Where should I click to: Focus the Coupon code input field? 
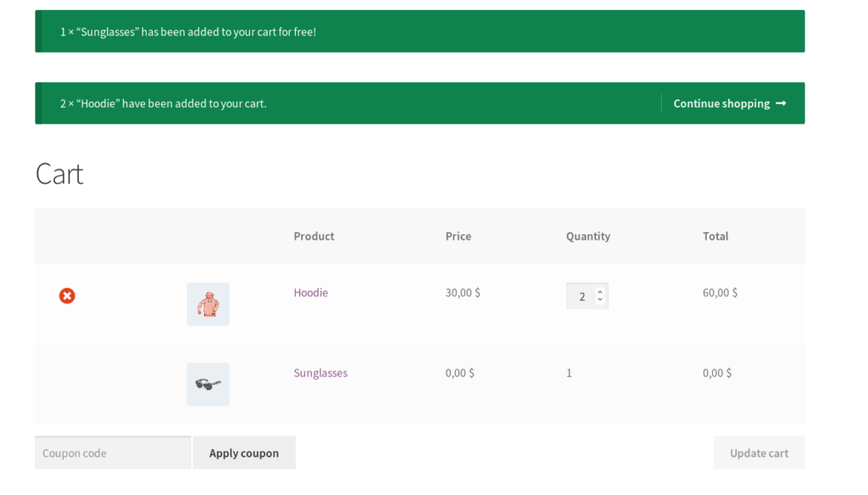[113, 453]
